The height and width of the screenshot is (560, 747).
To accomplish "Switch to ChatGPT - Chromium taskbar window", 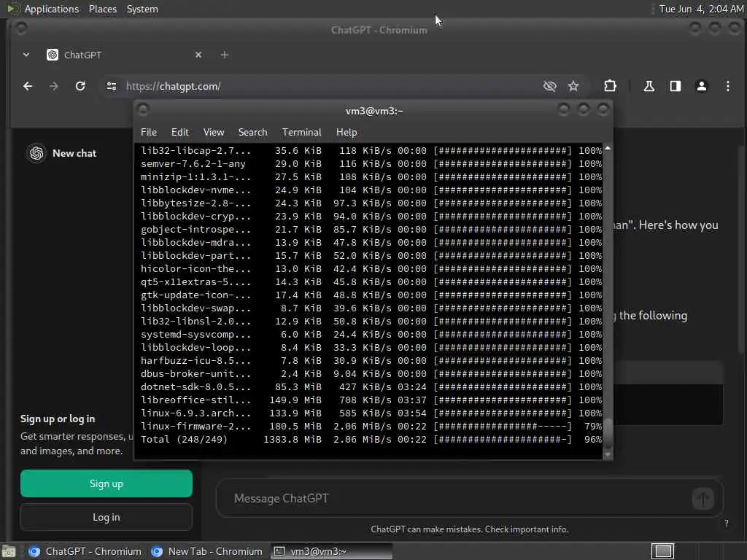I will click(x=85, y=551).
